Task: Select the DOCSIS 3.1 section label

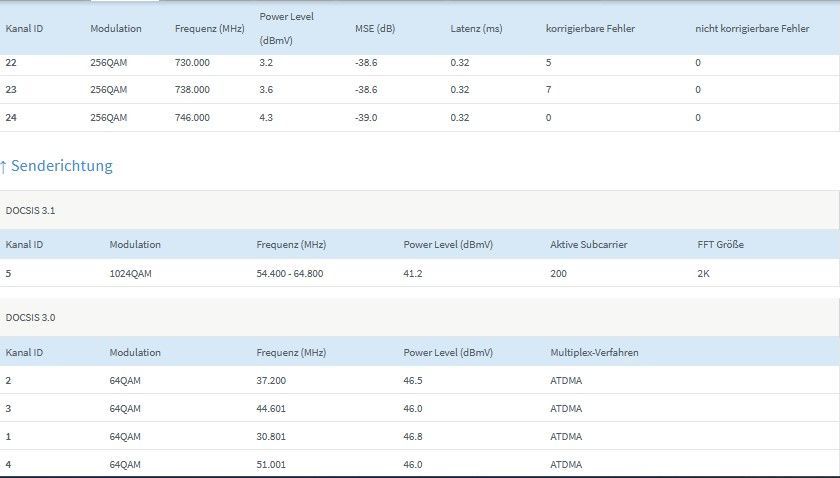Action: 31,212
